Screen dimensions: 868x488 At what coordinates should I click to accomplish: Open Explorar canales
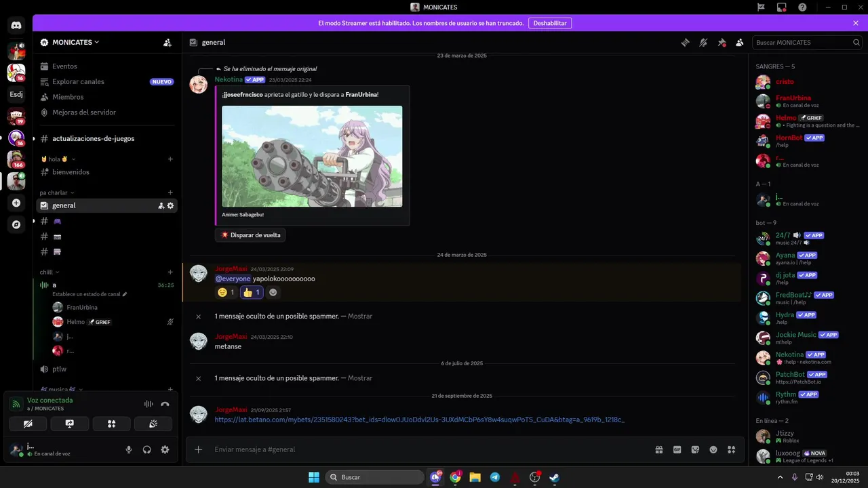106,81
